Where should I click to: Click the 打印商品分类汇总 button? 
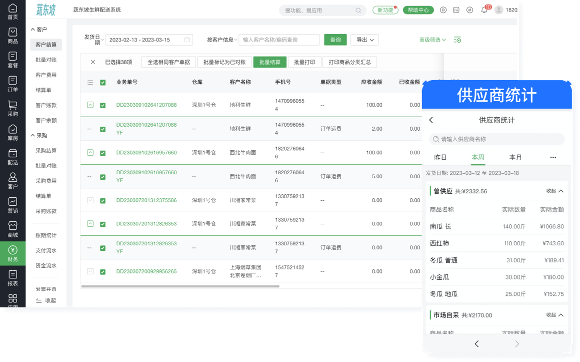click(x=350, y=62)
